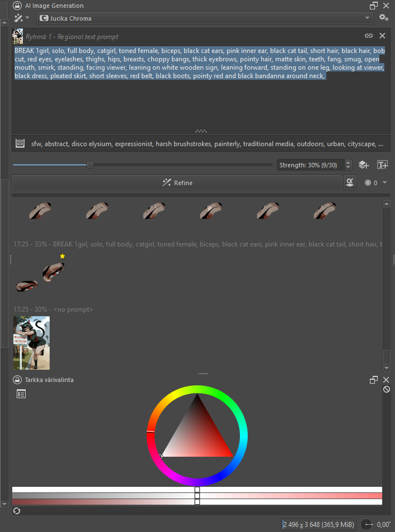395x532 pixels.
Task: Click the root prompt list icon
Action: [x=20, y=144]
